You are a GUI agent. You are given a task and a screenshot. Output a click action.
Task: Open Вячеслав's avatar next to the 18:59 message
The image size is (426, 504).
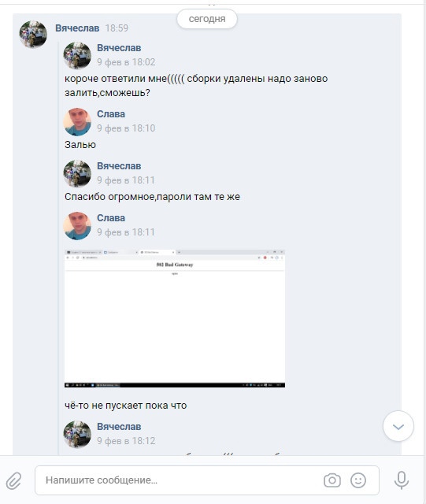33,35
